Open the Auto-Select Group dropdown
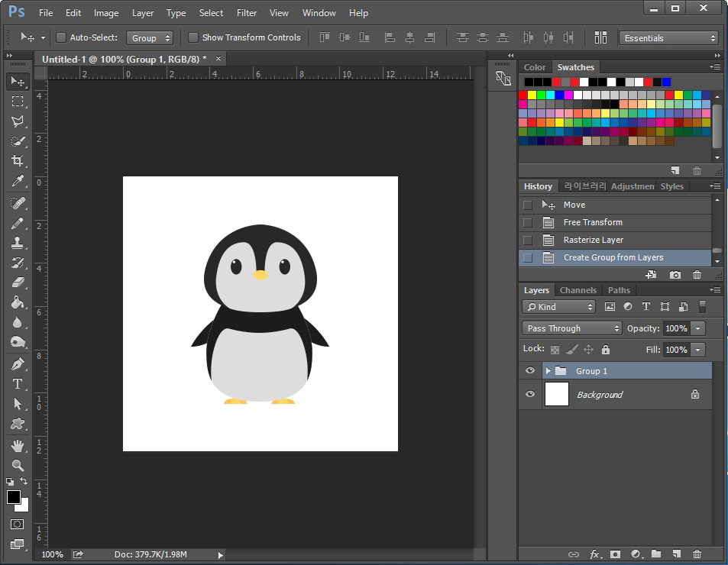 150,38
